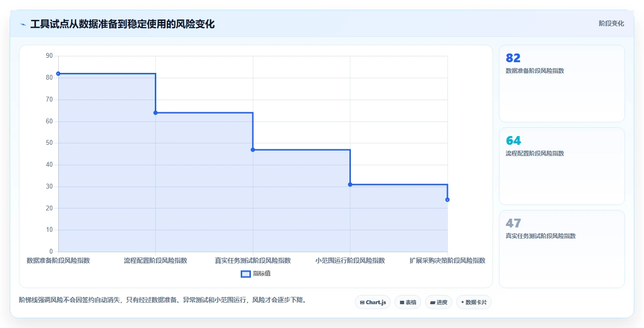
Task: Click the 阶段变化 badge in the header
Action: point(611,23)
